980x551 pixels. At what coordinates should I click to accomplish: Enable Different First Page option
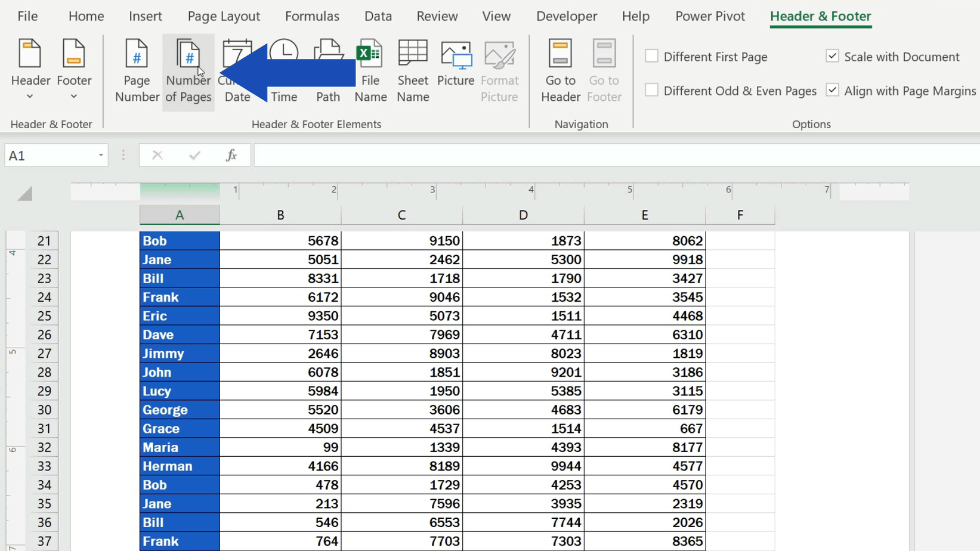(x=652, y=55)
